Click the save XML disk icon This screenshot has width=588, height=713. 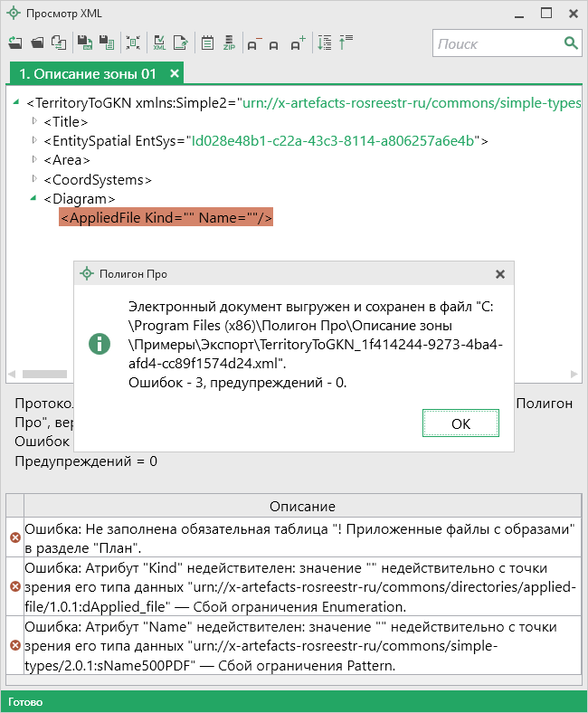click(x=84, y=43)
